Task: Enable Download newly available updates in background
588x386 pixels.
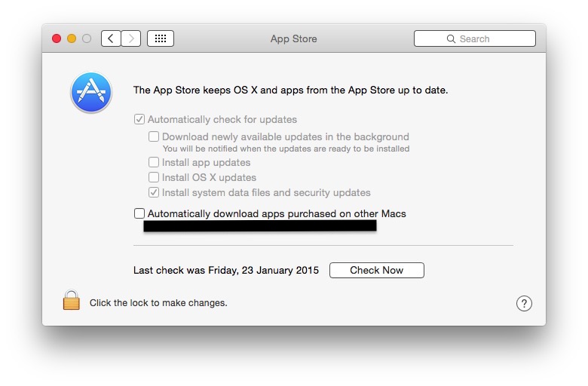Action: coord(154,136)
